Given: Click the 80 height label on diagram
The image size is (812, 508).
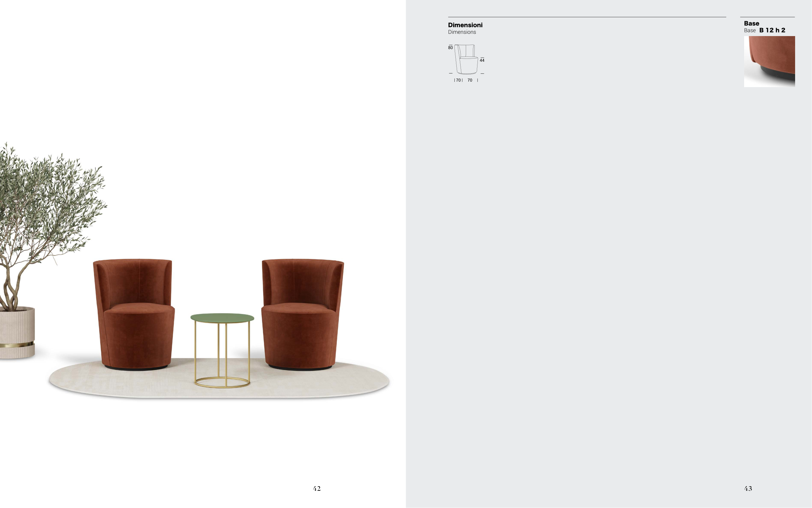Looking at the screenshot, I should point(450,48).
